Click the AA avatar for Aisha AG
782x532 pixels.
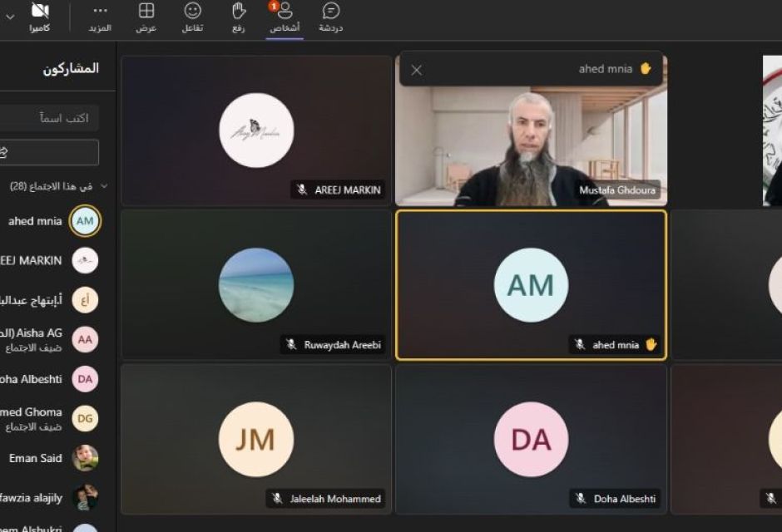point(85,339)
